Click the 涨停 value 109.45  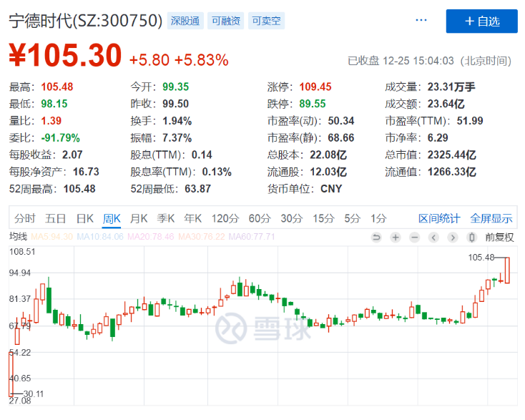tap(315, 87)
